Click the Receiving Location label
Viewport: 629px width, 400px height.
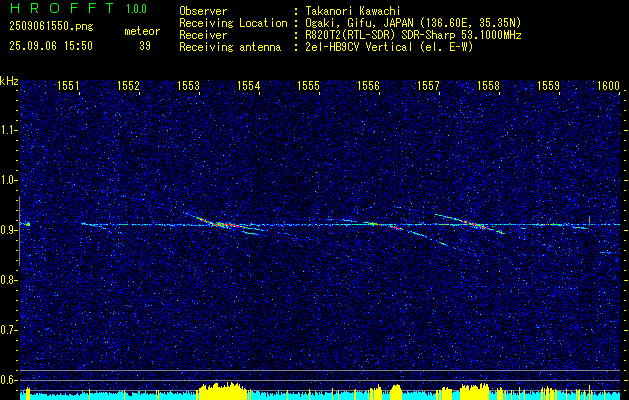(x=233, y=23)
